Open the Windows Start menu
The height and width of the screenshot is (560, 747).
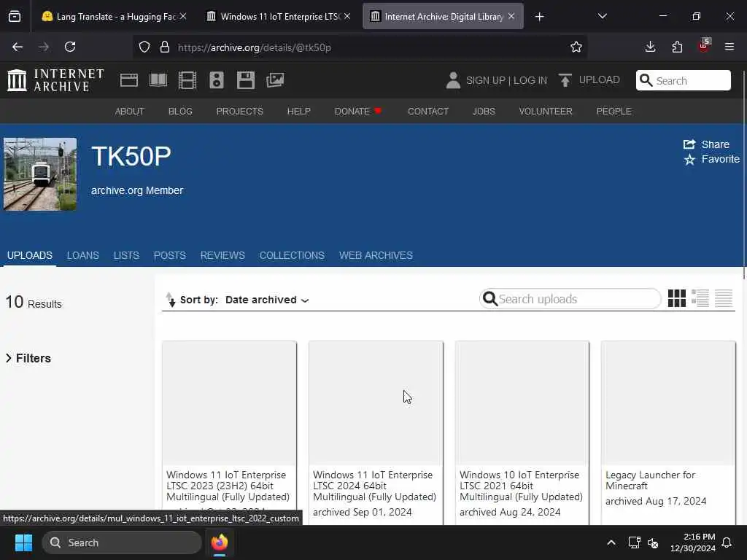pyautogui.click(x=23, y=542)
